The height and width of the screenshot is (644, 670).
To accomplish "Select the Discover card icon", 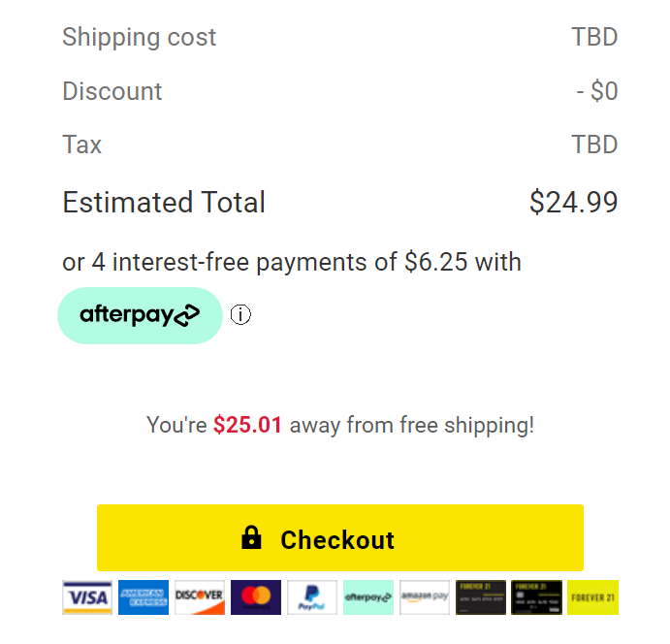I will pyautogui.click(x=200, y=597).
